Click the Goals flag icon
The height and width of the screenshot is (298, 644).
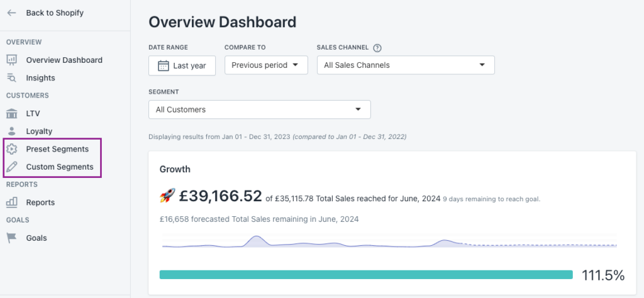[12, 238]
